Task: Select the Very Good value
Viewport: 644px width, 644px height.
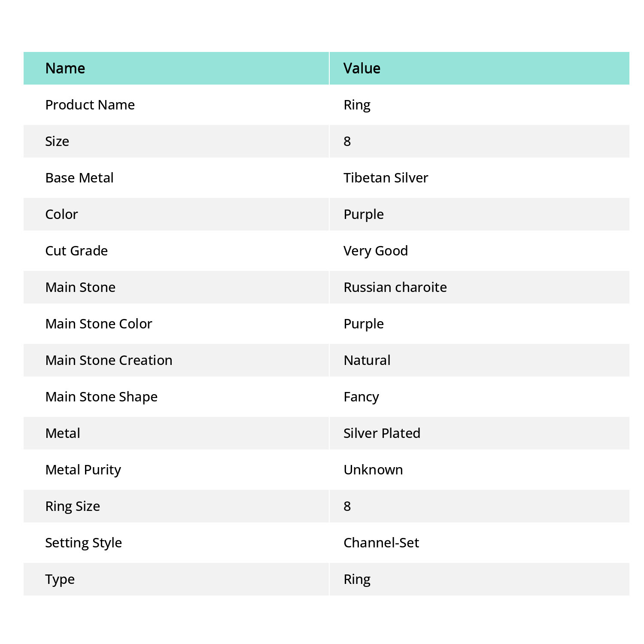Action: [x=376, y=251]
